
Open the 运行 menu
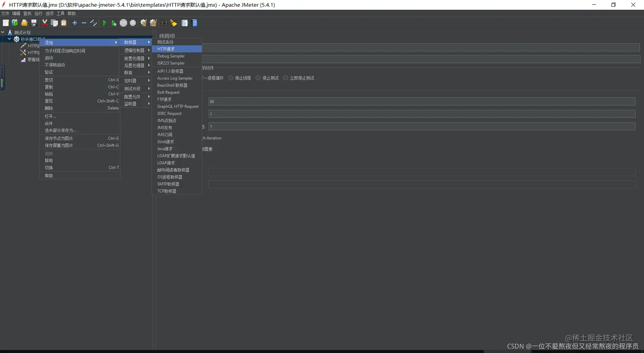tap(38, 14)
